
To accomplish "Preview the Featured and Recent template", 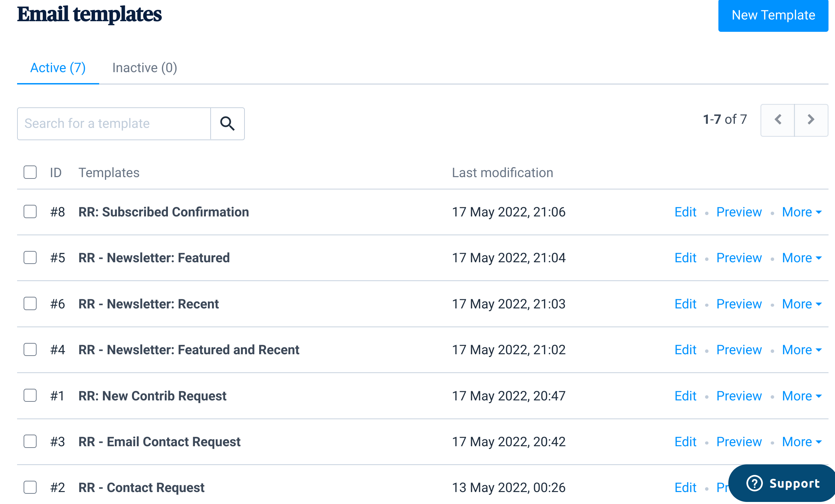I will (739, 350).
